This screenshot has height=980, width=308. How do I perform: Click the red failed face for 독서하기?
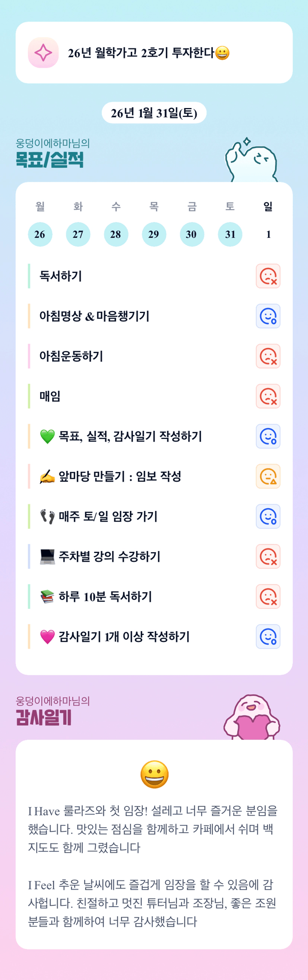tap(268, 276)
